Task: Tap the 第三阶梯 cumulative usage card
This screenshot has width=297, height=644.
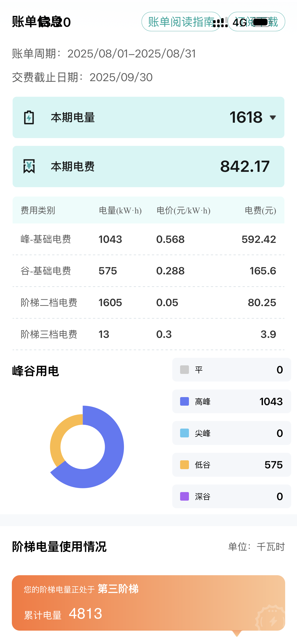Action: click(148, 603)
